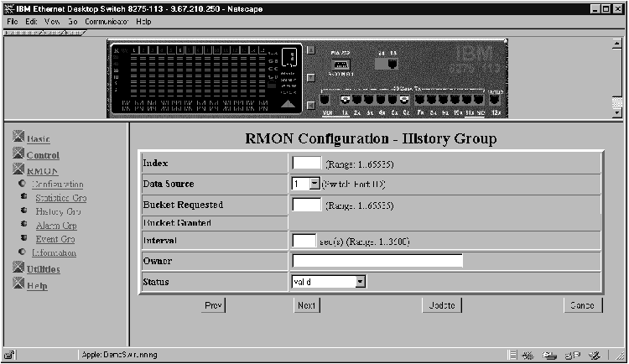629x364 pixels.
Task: Click the Owner text field
Action: (377, 261)
